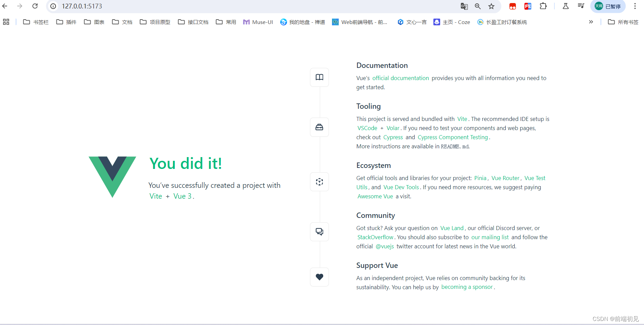Open the Vite link under You did it!
Screen dimensions: 644x325
point(156,196)
